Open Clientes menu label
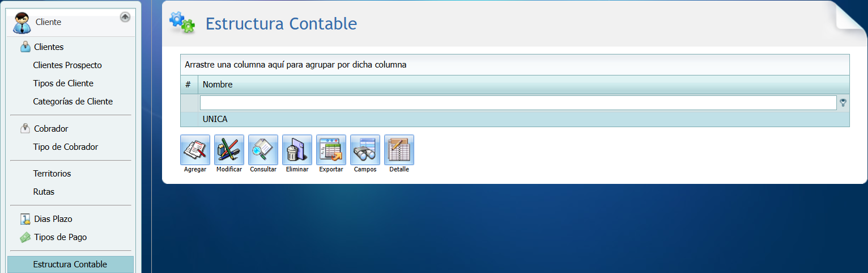Image resolution: width=868 pixels, height=273 pixels. click(x=49, y=47)
